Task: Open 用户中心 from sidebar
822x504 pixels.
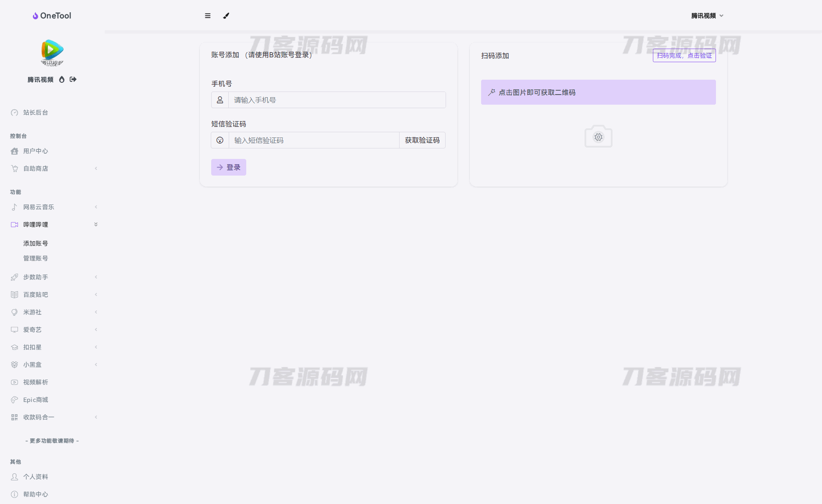Action: 35,151
